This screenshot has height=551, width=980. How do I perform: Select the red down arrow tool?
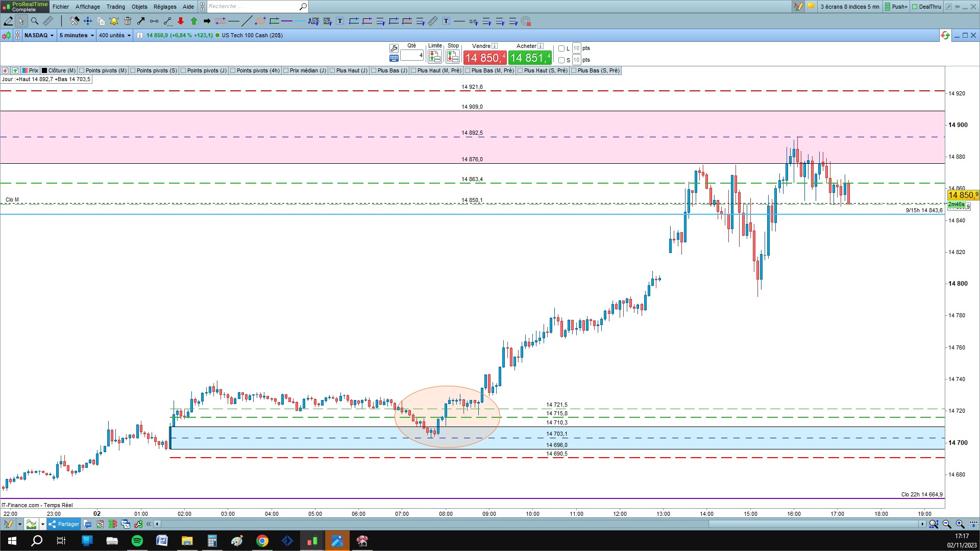(181, 21)
